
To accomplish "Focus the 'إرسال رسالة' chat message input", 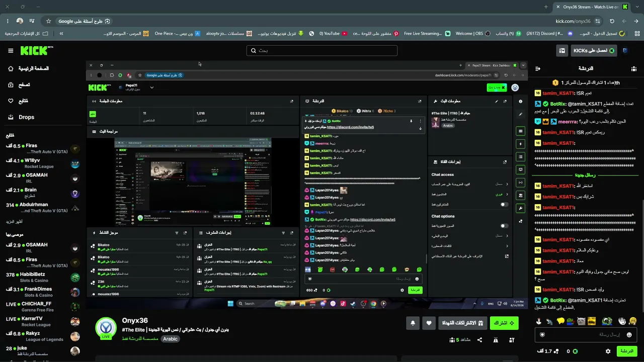I will point(586,335).
